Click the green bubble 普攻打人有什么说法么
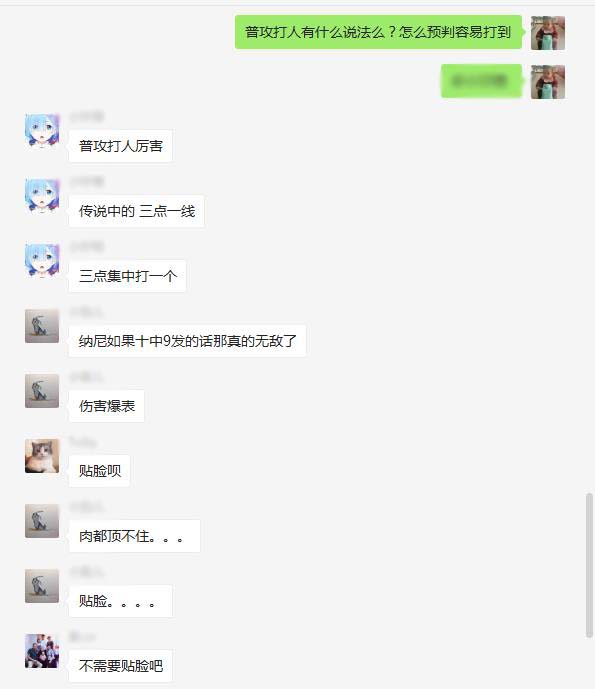Screen dimensions: 595x689 coord(378,32)
